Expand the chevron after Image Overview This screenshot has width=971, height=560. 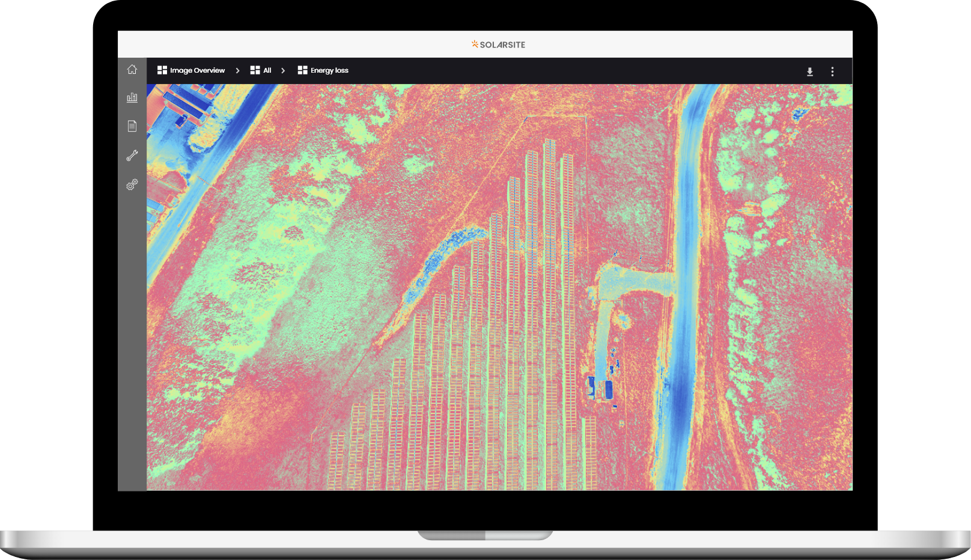[x=238, y=70]
